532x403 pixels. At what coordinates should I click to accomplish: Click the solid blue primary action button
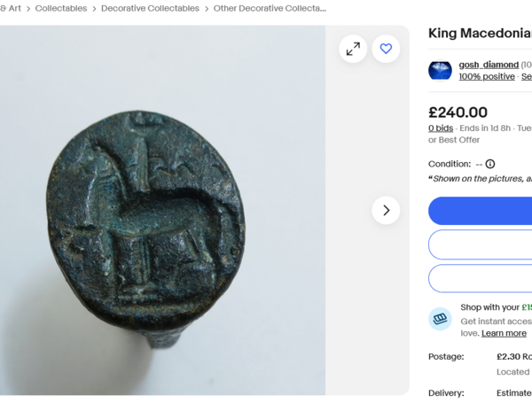point(480,211)
